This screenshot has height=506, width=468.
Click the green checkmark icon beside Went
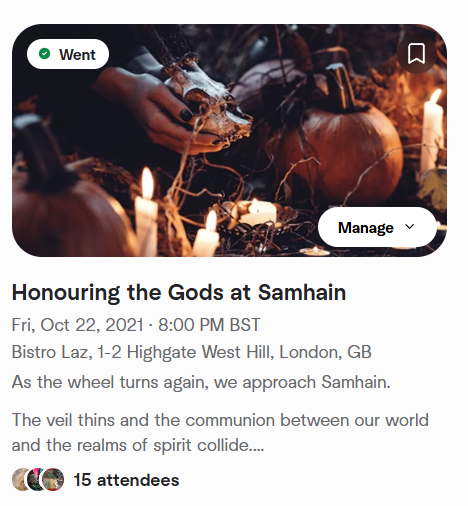point(44,54)
